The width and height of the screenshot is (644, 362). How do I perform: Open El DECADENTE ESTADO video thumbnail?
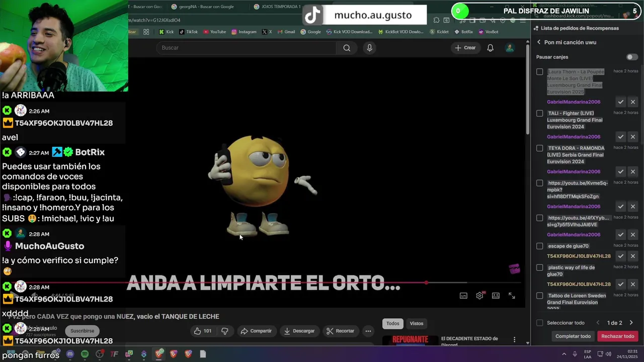pos(410,340)
